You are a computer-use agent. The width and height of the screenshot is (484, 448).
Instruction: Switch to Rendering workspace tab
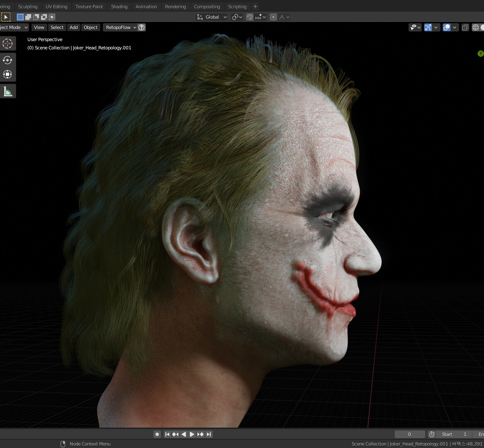coord(175,7)
